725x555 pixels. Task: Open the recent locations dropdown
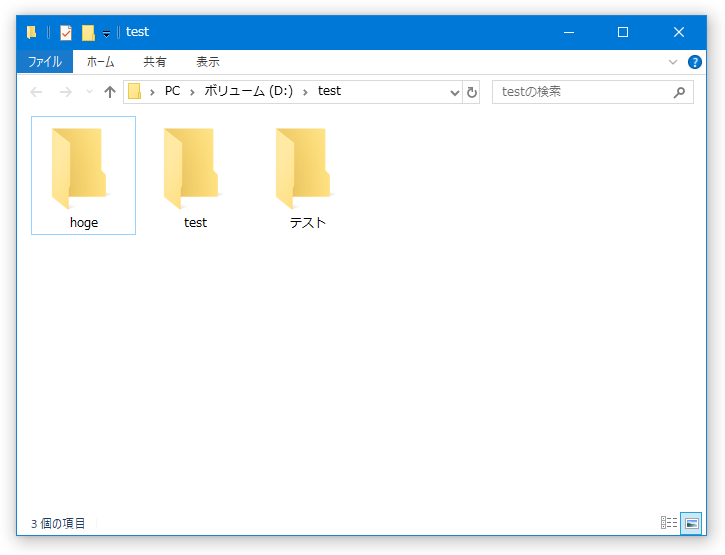pyautogui.click(x=89, y=92)
